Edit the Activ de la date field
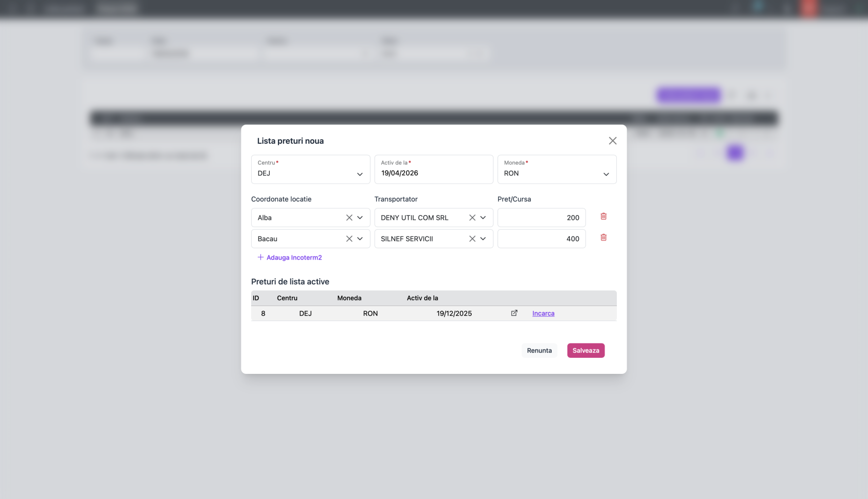The width and height of the screenshot is (868, 499). pos(434,169)
